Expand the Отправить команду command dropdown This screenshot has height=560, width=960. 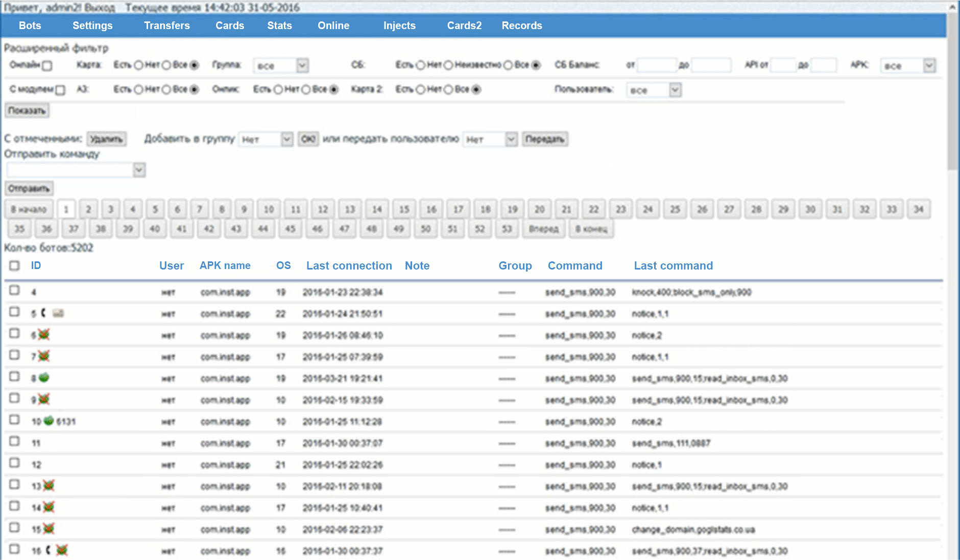139,170
